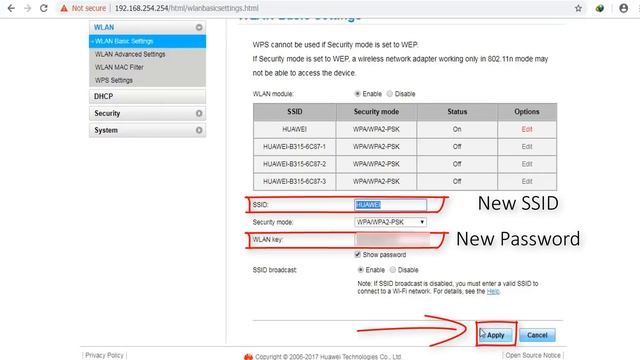Click the HUAWEI-B315-6C87-1 SSID cell
The height and width of the screenshot is (360, 640).
[x=294, y=147]
